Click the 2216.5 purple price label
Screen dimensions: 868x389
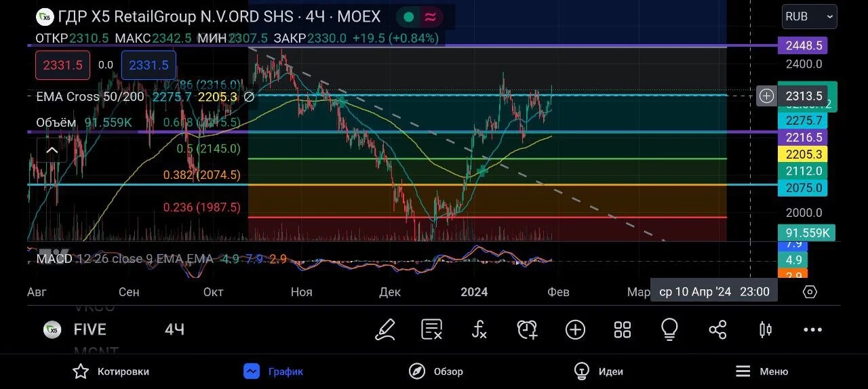[804, 138]
